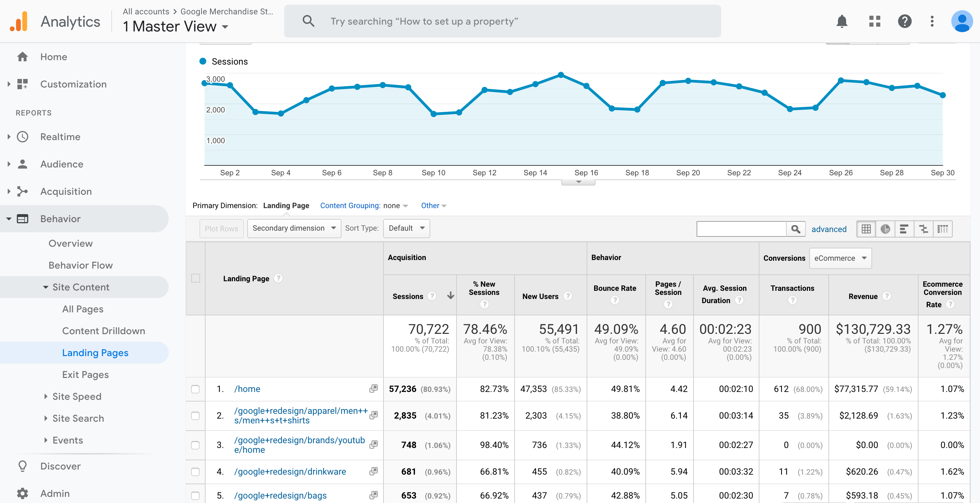Go to Behavior Flow report

(80, 265)
